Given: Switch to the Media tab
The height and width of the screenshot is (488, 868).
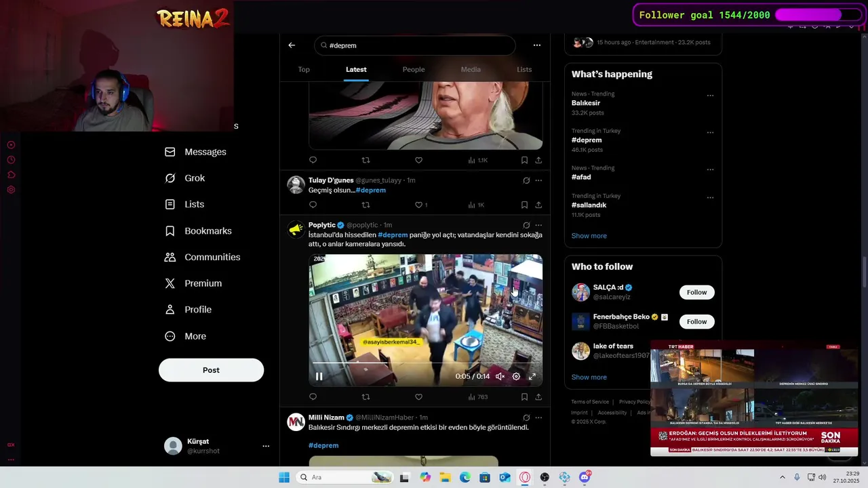Looking at the screenshot, I should click(x=471, y=69).
